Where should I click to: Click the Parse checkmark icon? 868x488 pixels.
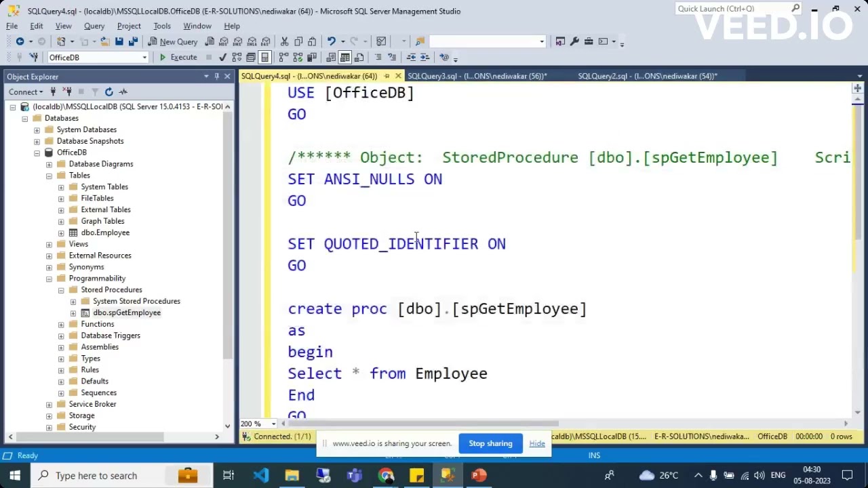[222, 57]
